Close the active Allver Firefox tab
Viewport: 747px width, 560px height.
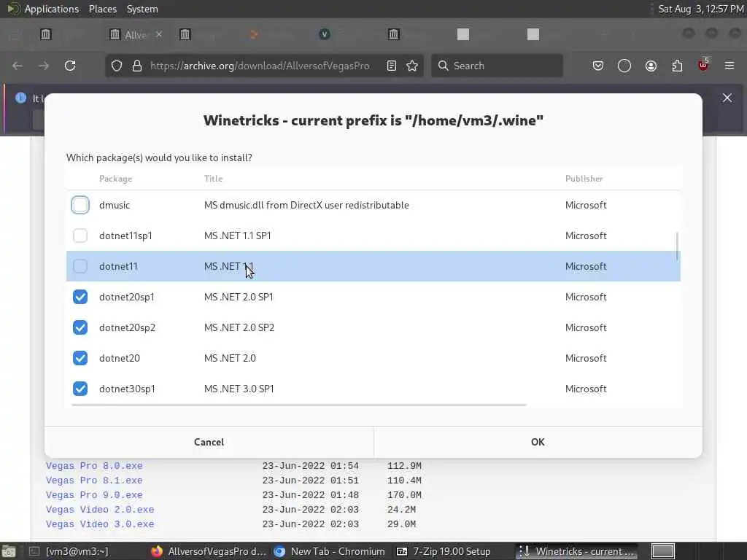click(159, 34)
